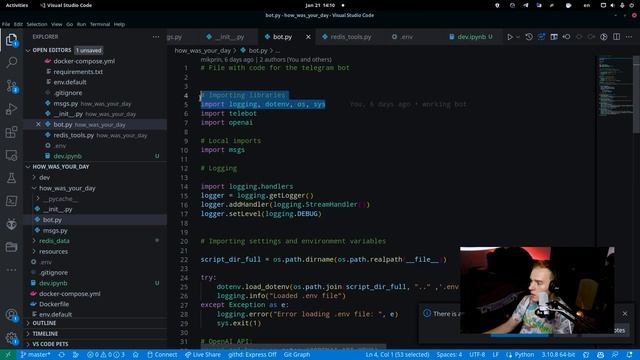Viewport: 640px width, 360px height.
Task: Open editor More Actions ellipsis
Action: [x=629, y=37]
